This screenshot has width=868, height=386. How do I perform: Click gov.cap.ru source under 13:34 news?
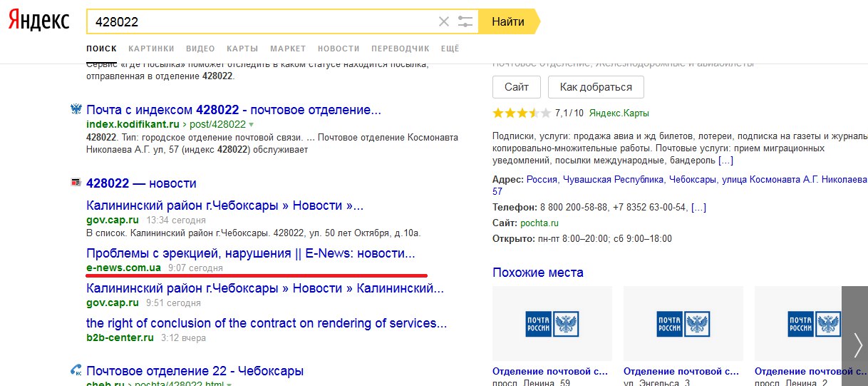pos(113,220)
